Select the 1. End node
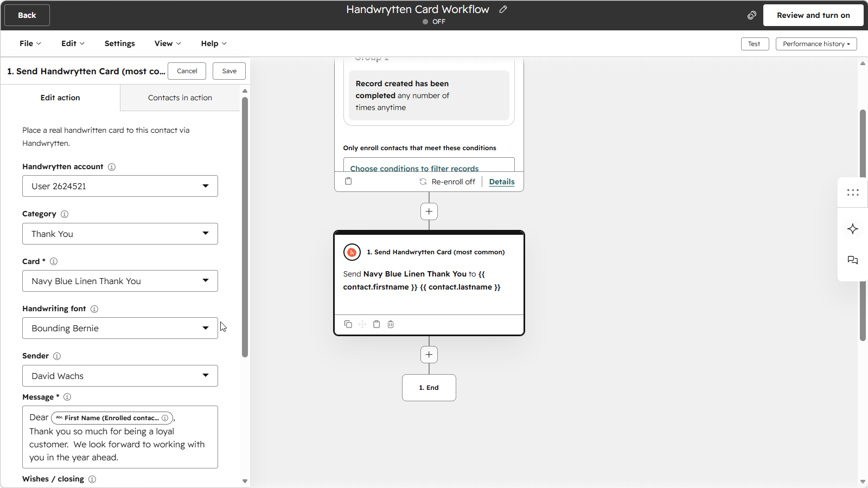The image size is (868, 488). pos(429,388)
